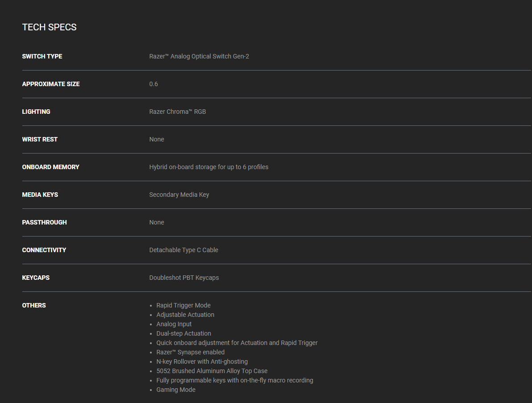
Task: Click the CONNECTIVITY label
Action: tap(44, 250)
